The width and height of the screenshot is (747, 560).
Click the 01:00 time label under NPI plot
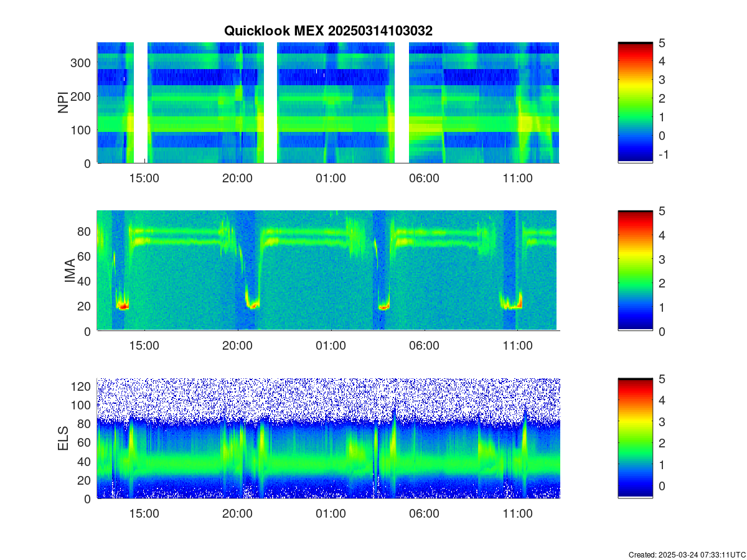point(331,178)
